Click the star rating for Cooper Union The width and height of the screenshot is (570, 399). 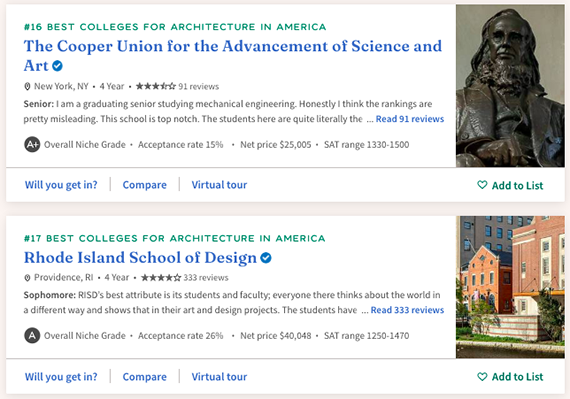156,86
